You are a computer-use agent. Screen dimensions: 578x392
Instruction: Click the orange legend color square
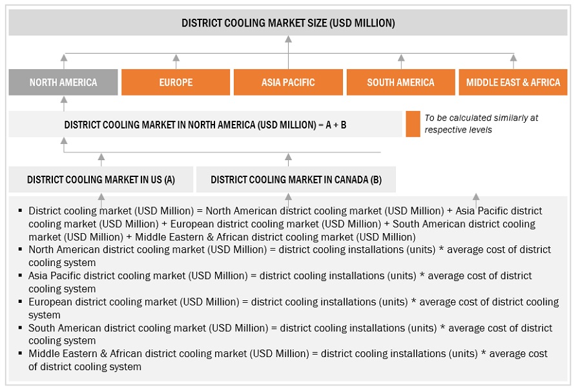click(x=413, y=124)
